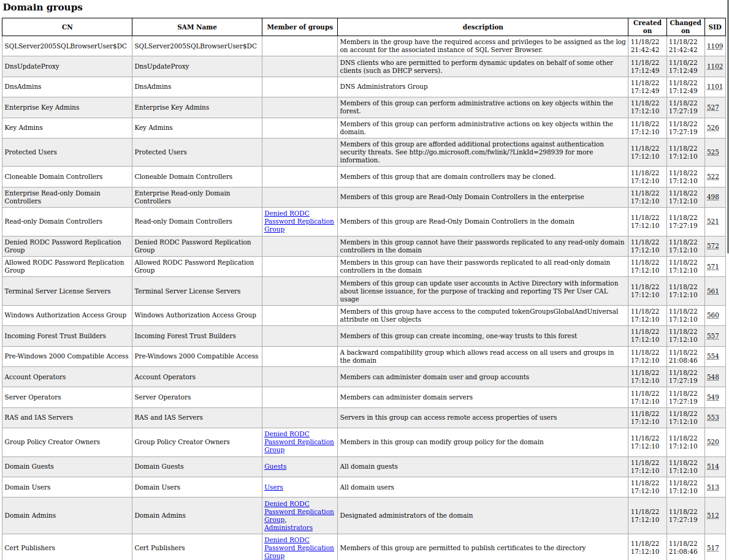Select the DnsAdmins SAM Name cell
Viewport: 729px width, 560px height.
[197, 87]
